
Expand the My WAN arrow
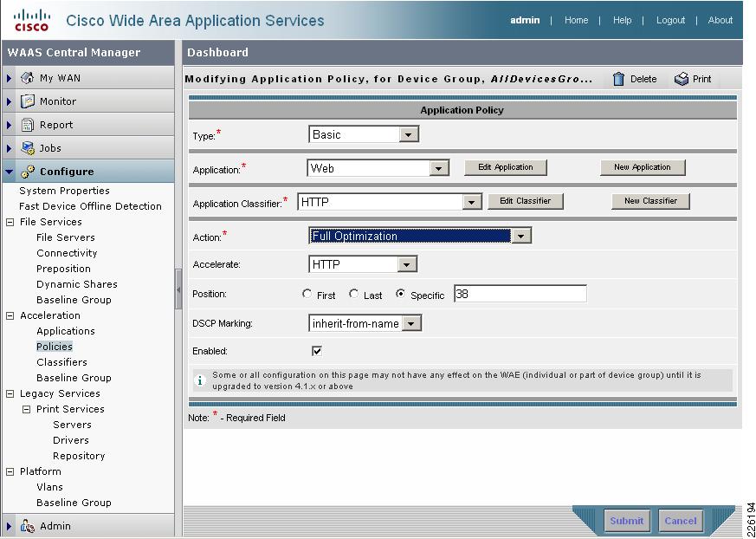pyautogui.click(x=10, y=78)
